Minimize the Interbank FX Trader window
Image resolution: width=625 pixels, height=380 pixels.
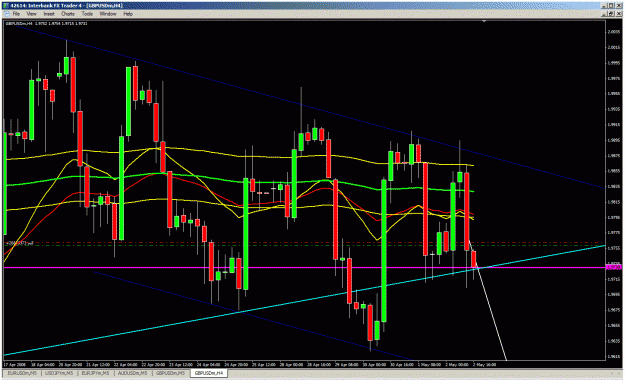click(x=604, y=5)
